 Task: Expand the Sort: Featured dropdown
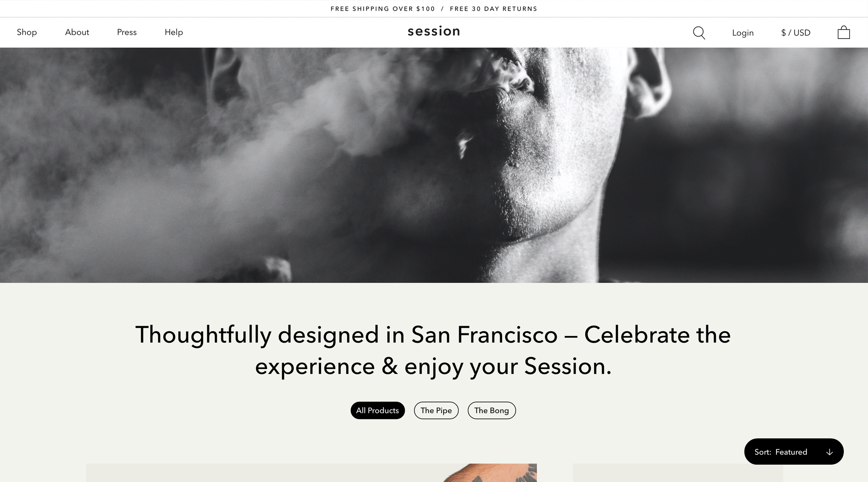[794, 452]
